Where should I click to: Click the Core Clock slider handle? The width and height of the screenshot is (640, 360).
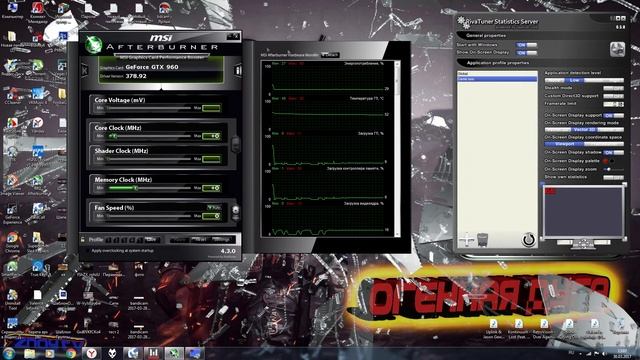click(114, 136)
